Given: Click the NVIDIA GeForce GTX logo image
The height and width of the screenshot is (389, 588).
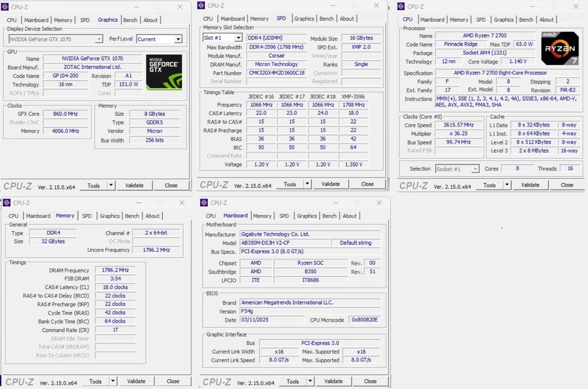Looking at the screenshot, I should 164,72.
